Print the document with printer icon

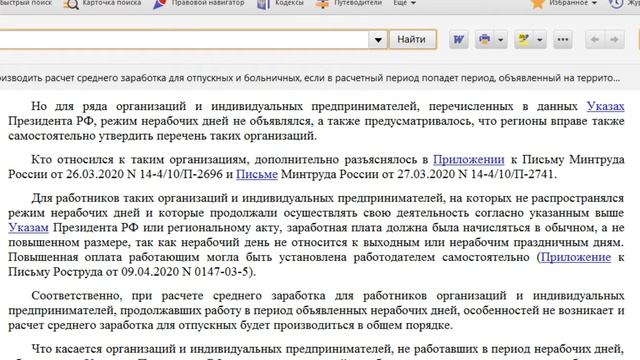[484, 40]
